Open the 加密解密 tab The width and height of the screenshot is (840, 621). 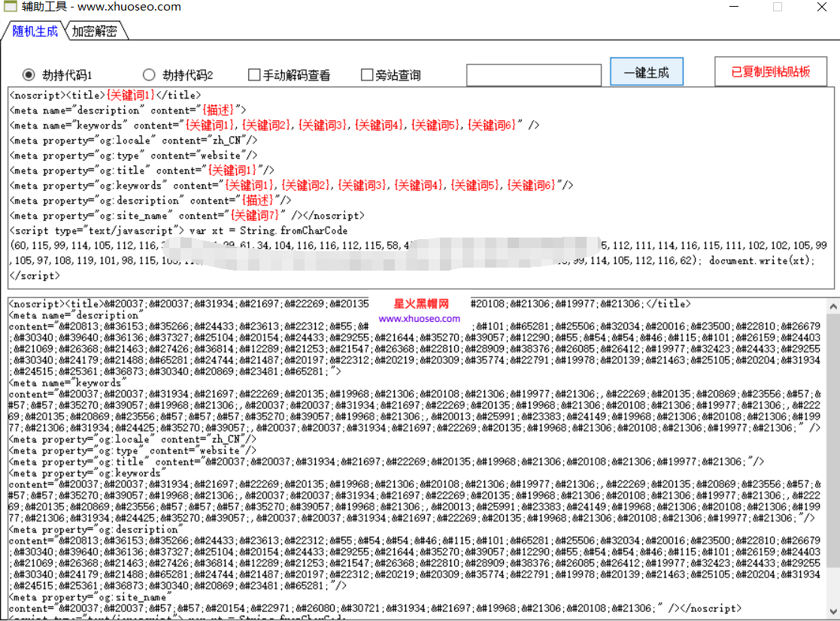[x=95, y=31]
